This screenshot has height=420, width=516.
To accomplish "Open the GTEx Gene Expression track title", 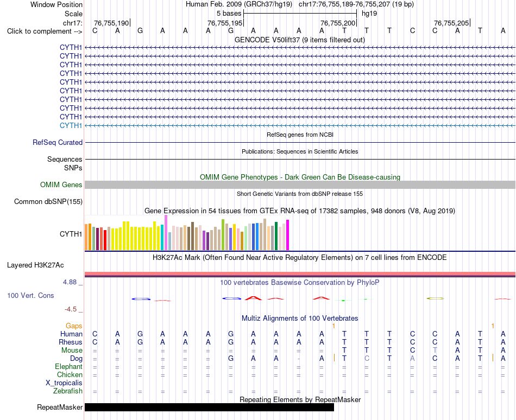I will (300, 211).
